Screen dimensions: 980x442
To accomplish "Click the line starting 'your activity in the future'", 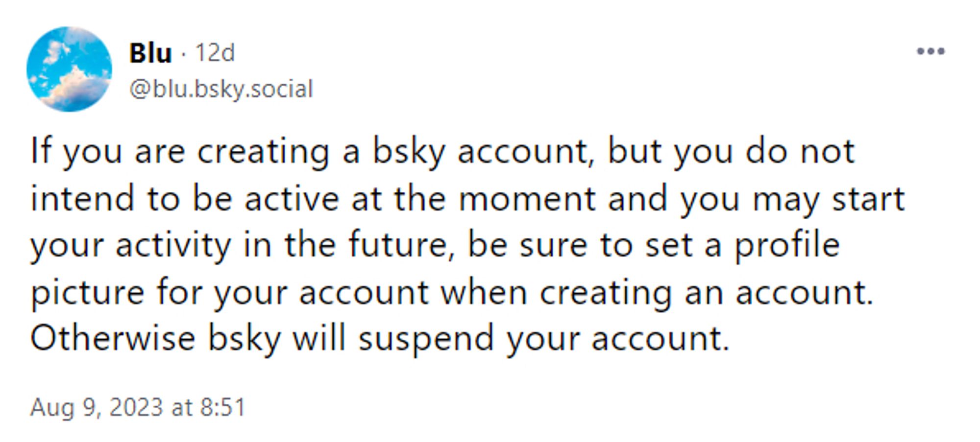I will pos(435,246).
